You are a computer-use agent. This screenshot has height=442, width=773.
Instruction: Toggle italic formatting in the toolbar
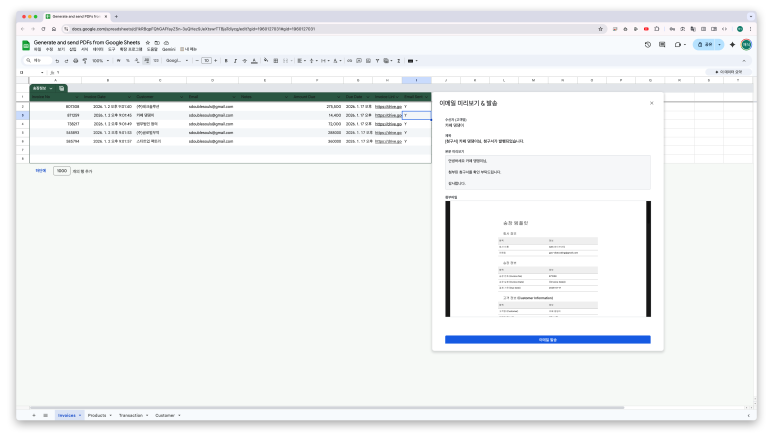(237, 60)
